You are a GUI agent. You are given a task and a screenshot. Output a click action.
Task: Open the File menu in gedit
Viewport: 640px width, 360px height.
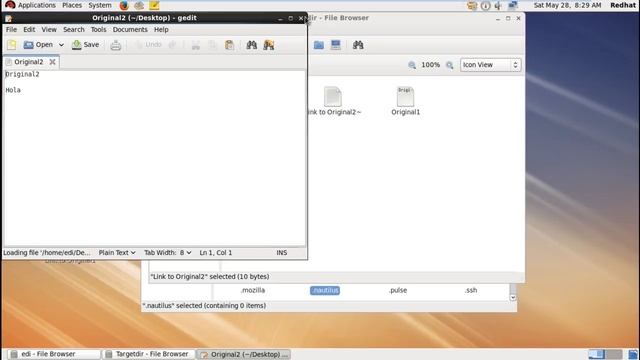tap(11, 29)
